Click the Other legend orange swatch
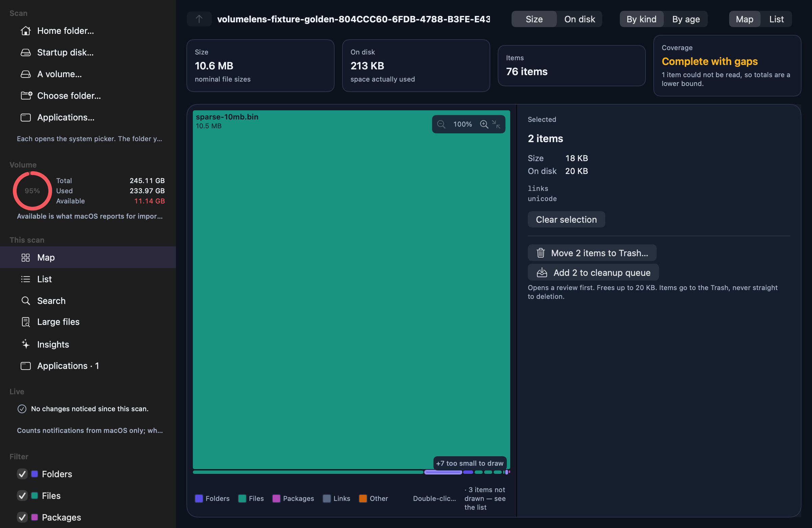The height and width of the screenshot is (528, 812). tap(363, 498)
